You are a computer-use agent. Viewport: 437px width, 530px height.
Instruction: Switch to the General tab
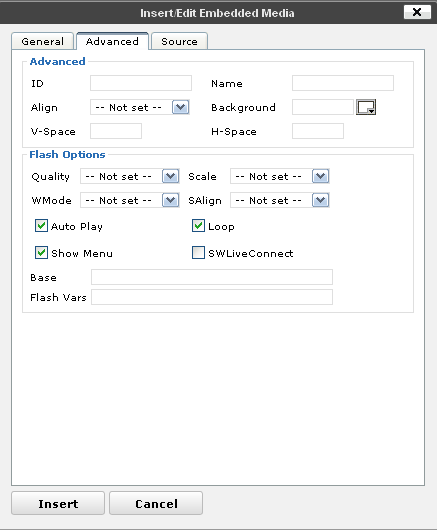pyautogui.click(x=43, y=41)
